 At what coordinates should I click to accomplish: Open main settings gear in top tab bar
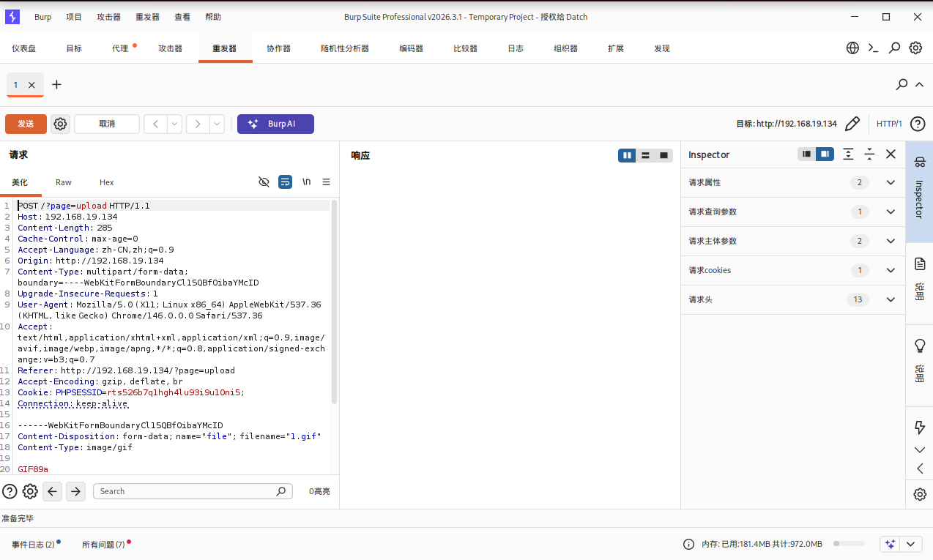[x=915, y=48]
